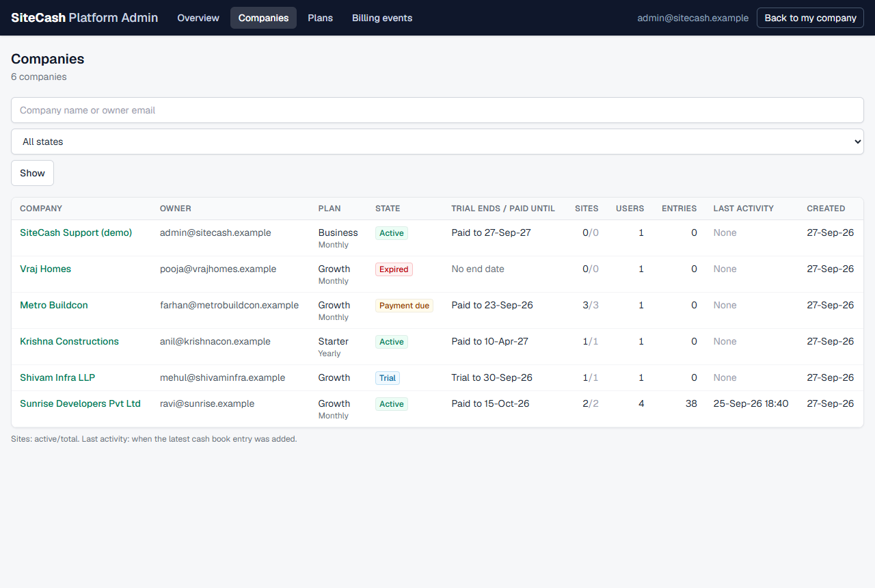Click the Sites column header
The image size is (875, 588).
pyautogui.click(x=587, y=209)
